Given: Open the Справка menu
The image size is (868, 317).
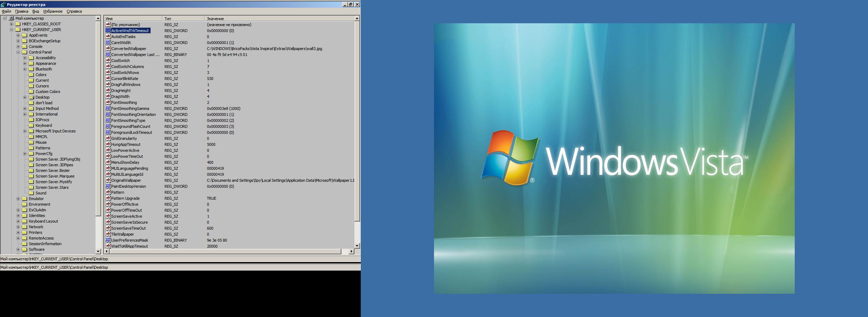Looking at the screenshot, I should [74, 11].
